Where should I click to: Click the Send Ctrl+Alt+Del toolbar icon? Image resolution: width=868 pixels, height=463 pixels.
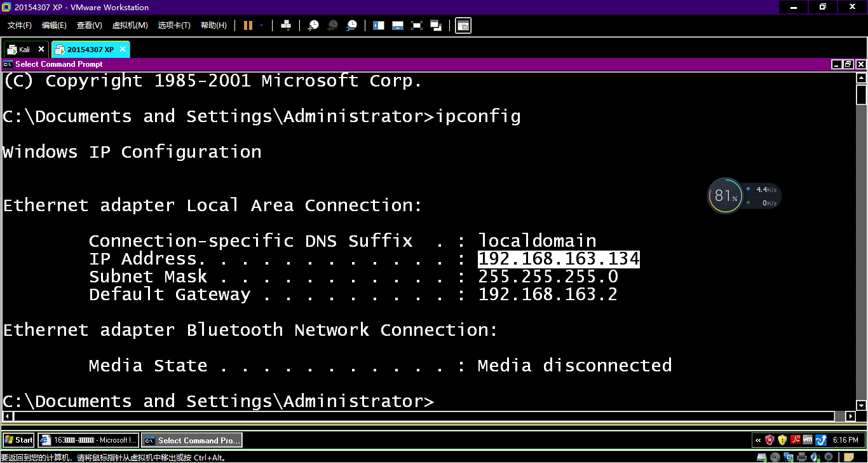(x=286, y=25)
